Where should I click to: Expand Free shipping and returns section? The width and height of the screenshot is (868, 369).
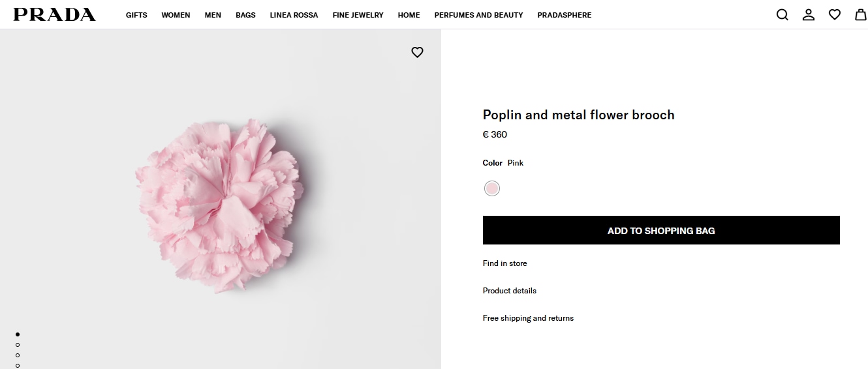[528, 318]
